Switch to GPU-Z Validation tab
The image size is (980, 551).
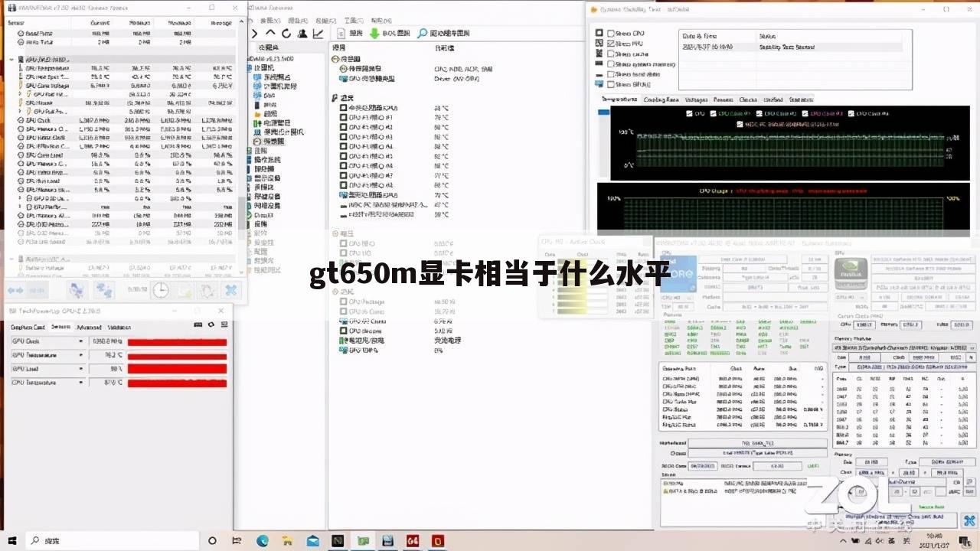pyautogui.click(x=119, y=327)
